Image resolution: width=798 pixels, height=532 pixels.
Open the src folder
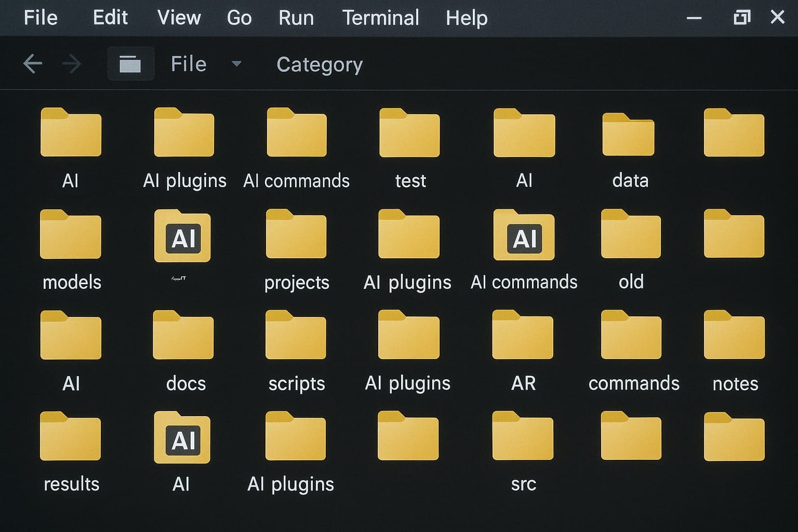click(x=523, y=436)
